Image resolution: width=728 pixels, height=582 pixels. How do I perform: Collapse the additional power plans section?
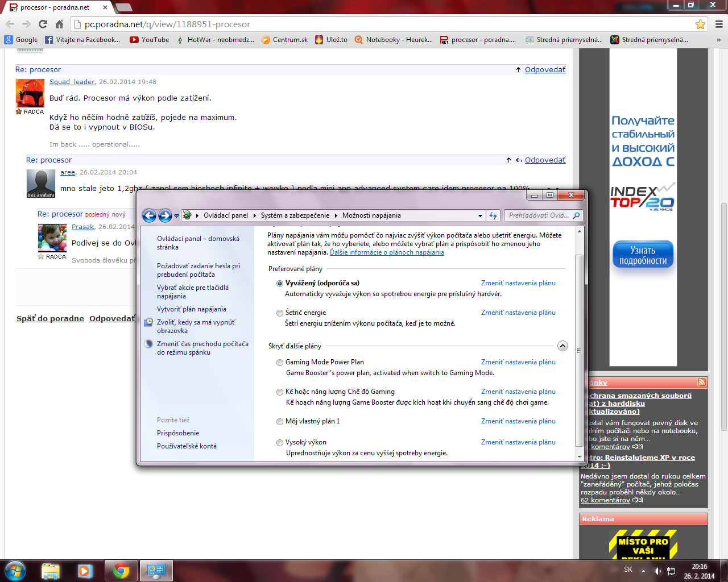(x=562, y=346)
